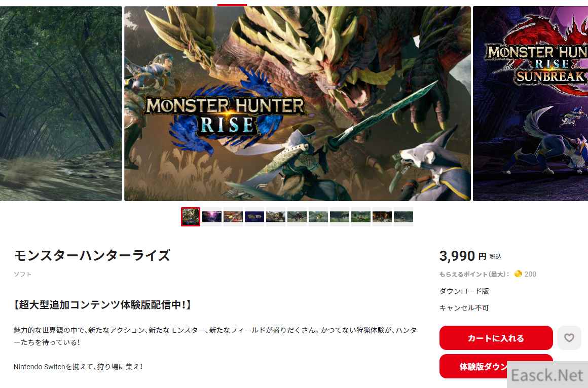The image size is (588, 388).
Task: Click the モンスターハンターライズ title heading
Action: (x=92, y=255)
